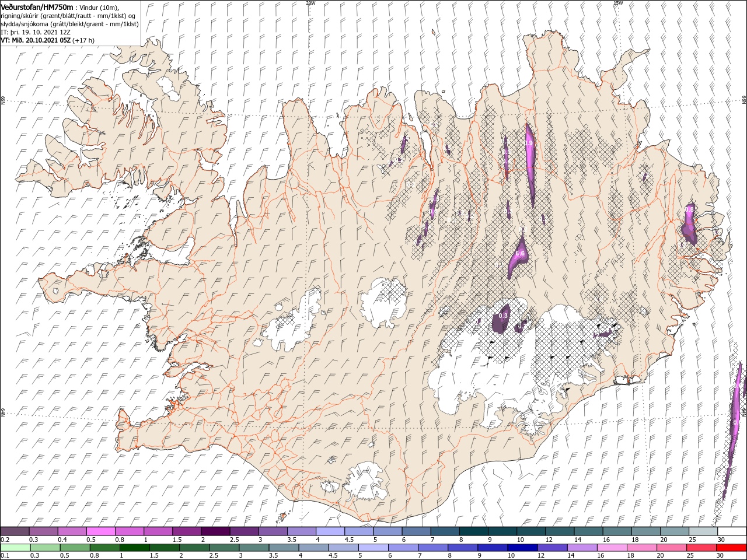747x560 pixels.
Task: Pick the upper legend swatch starting at 0.5
Action: (100, 531)
